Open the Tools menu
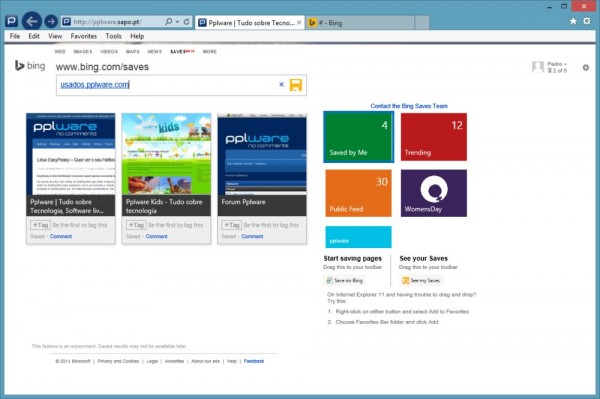This screenshot has width=600, height=399. tap(113, 36)
